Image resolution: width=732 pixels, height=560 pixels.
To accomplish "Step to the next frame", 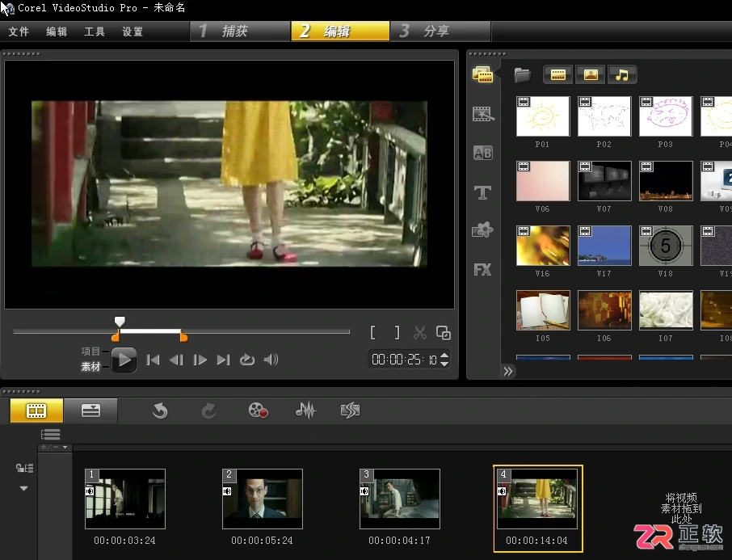I will 200,360.
